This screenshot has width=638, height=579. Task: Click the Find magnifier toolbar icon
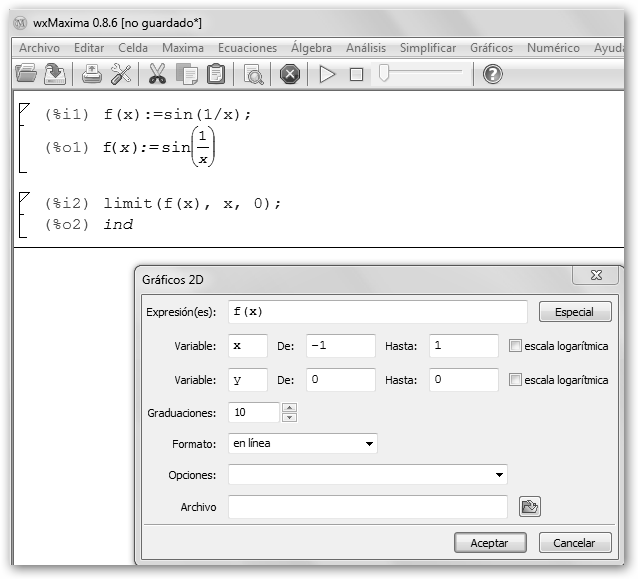pos(253,73)
